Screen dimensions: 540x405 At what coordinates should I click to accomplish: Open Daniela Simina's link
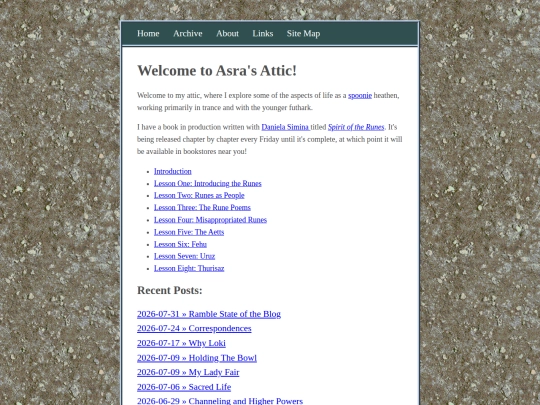[x=285, y=127]
